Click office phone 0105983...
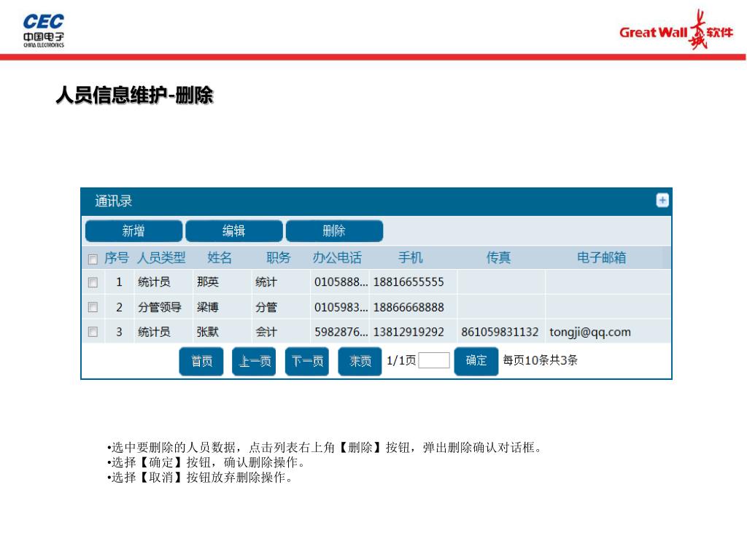This screenshot has height=560, width=747. 341,307
